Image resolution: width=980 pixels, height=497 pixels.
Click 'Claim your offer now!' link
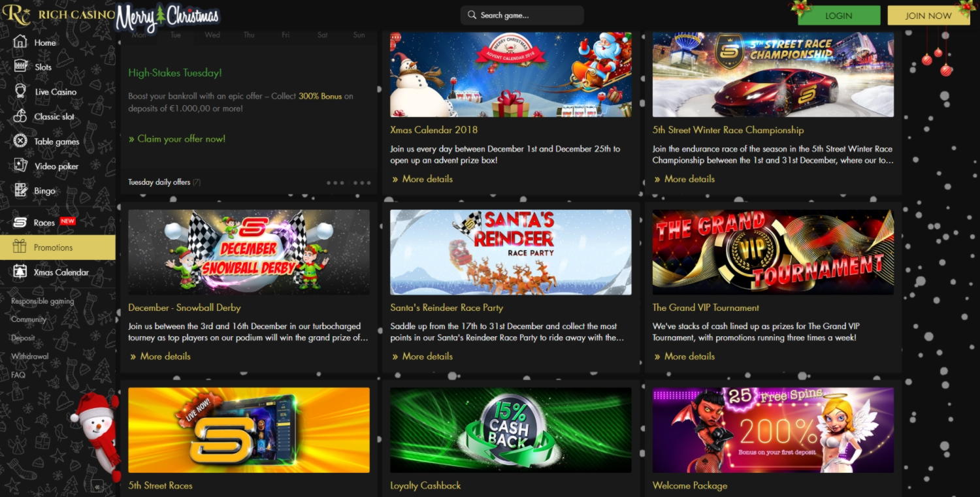coord(177,139)
